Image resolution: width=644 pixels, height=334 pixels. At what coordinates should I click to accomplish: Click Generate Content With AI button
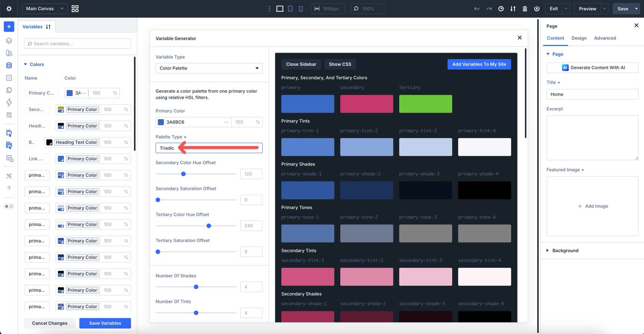(x=593, y=68)
